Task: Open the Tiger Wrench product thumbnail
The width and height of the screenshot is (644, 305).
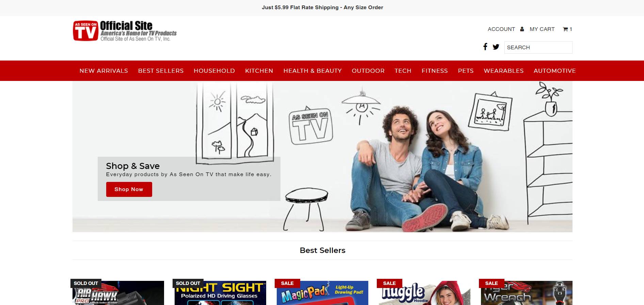Action: (x=527, y=293)
